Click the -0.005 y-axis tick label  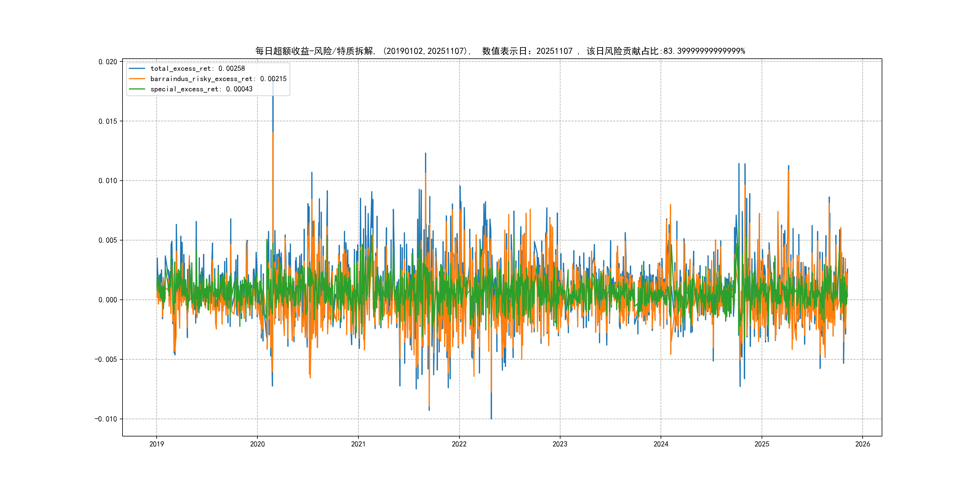[x=106, y=360]
